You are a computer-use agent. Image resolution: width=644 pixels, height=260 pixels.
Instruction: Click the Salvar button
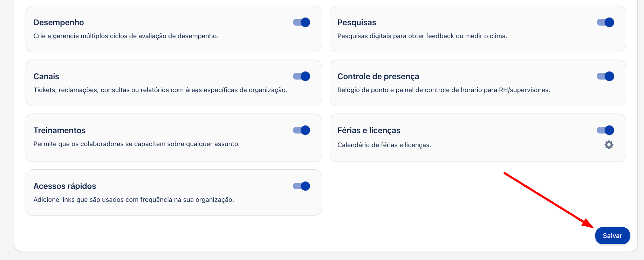click(x=612, y=236)
